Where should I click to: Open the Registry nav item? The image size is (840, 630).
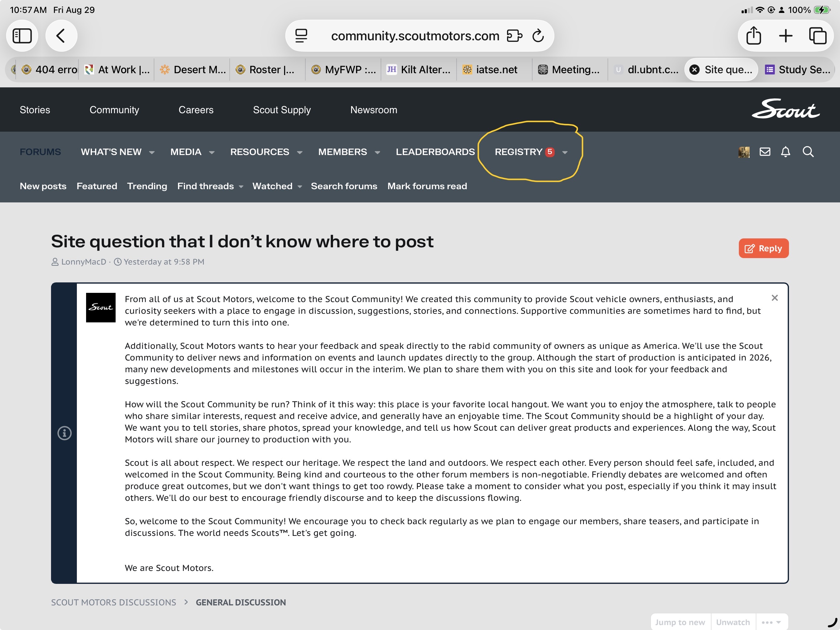click(x=518, y=152)
